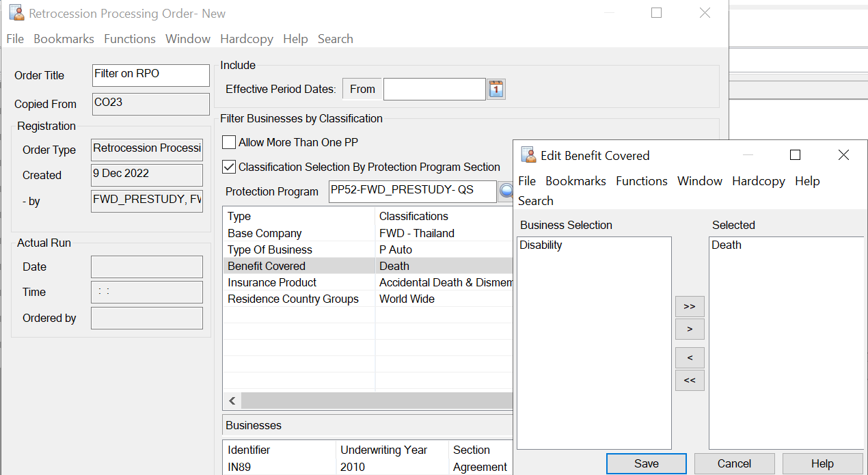Click the Order Title input field
This screenshot has width=868, height=475.
click(x=151, y=75)
